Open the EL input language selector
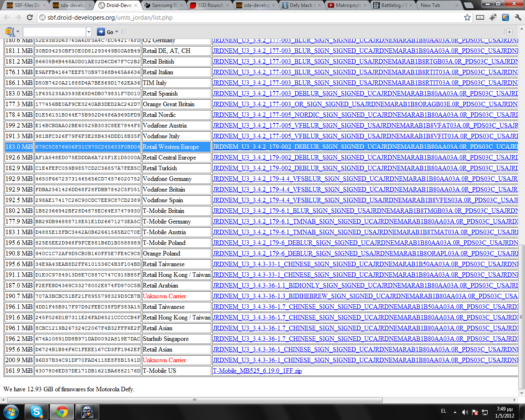 pyautogui.click(x=443, y=411)
